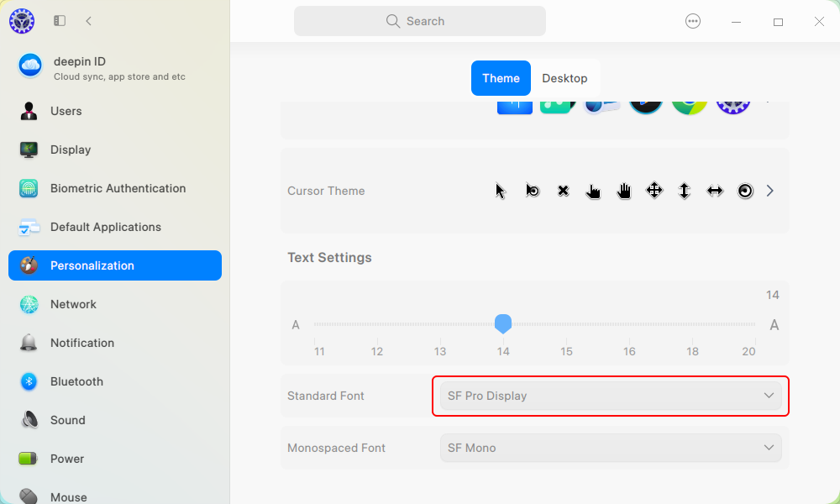Click into the Search field
Viewport: 840px width, 504px height.
point(420,21)
